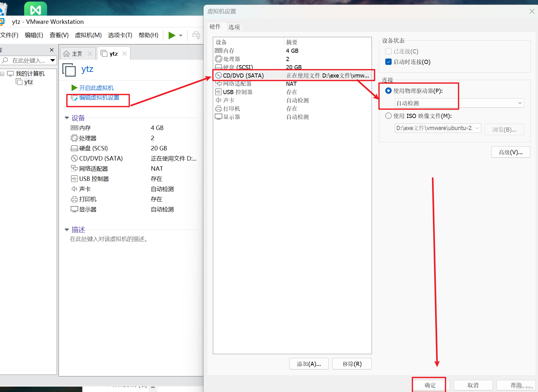
Task: Select 显示器 icon in settings device list
Action: (219, 117)
